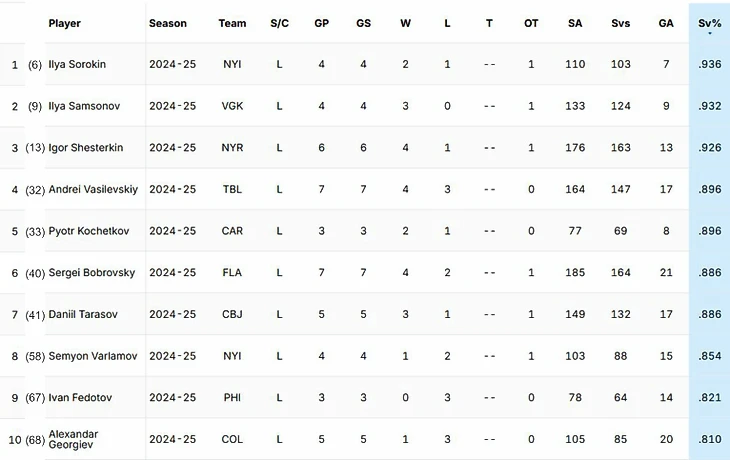Open Alexandar Georgiev player link

(x=73, y=439)
